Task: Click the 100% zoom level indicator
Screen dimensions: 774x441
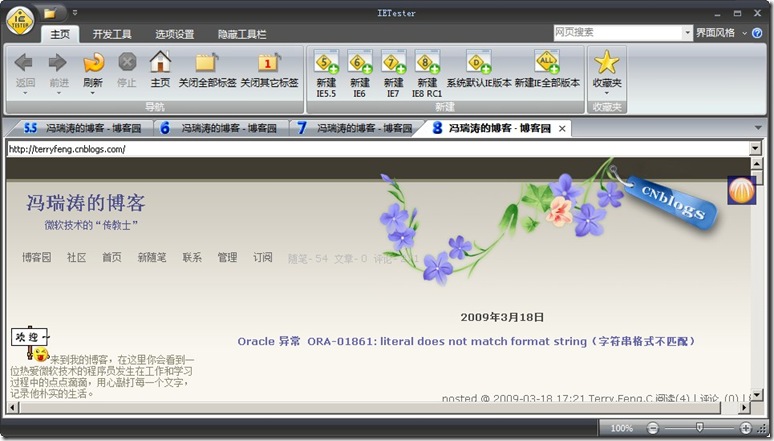Action: 621,428
